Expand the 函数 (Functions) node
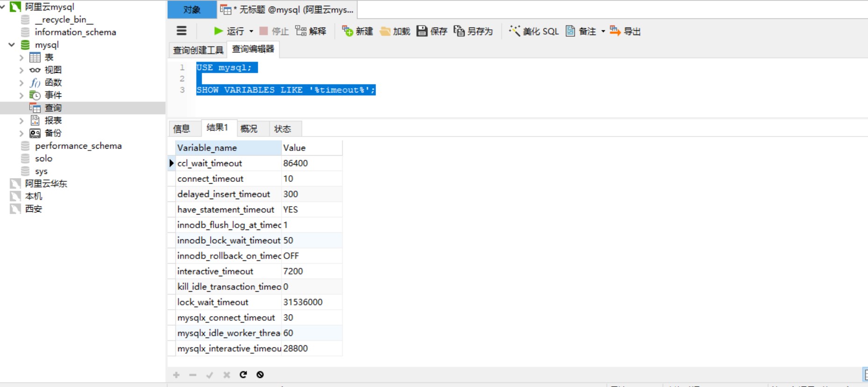This screenshot has width=868, height=387. point(22,83)
